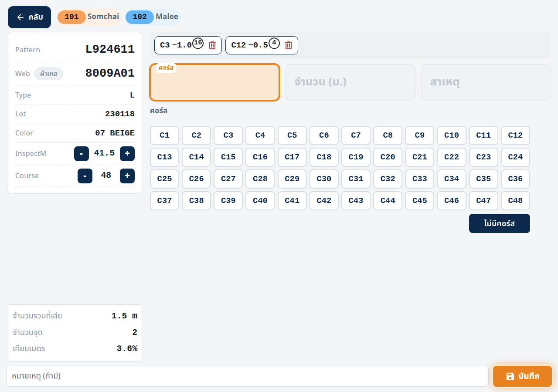Go back with the กลับ arrow button
The width and height of the screenshot is (558, 392).
click(29, 17)
